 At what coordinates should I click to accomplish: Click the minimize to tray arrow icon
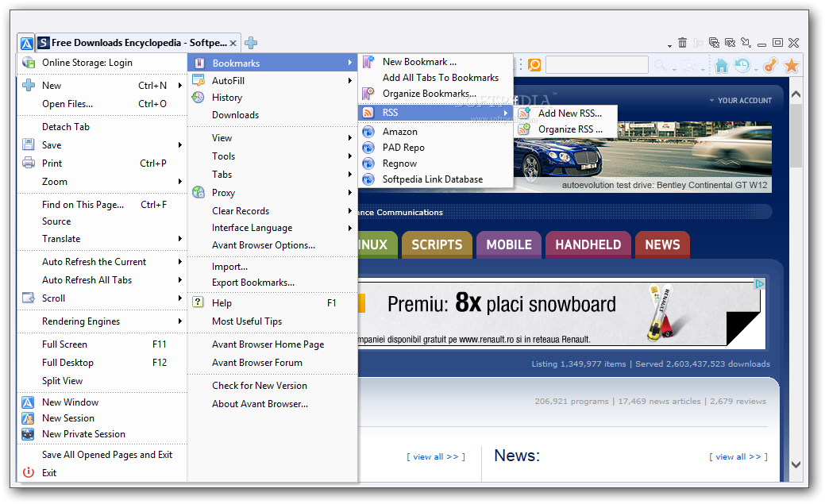[x=746, y=43]
